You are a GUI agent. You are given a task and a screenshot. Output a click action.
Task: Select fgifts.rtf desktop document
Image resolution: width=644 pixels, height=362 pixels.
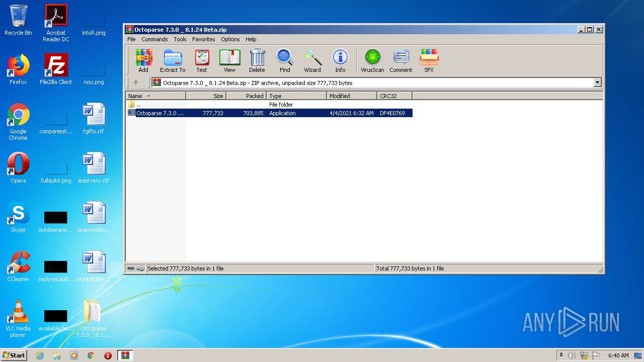pyautogui.click(x=94, y=119)
